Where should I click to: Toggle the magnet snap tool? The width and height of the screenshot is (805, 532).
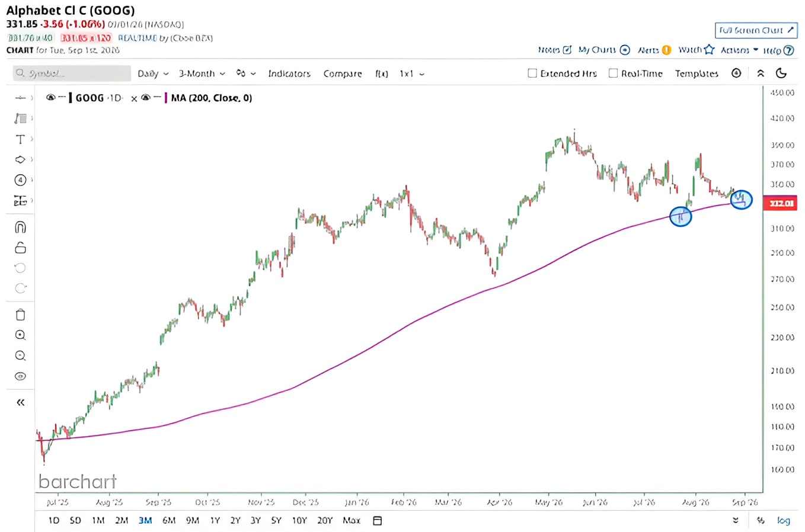tap(20, 227)
